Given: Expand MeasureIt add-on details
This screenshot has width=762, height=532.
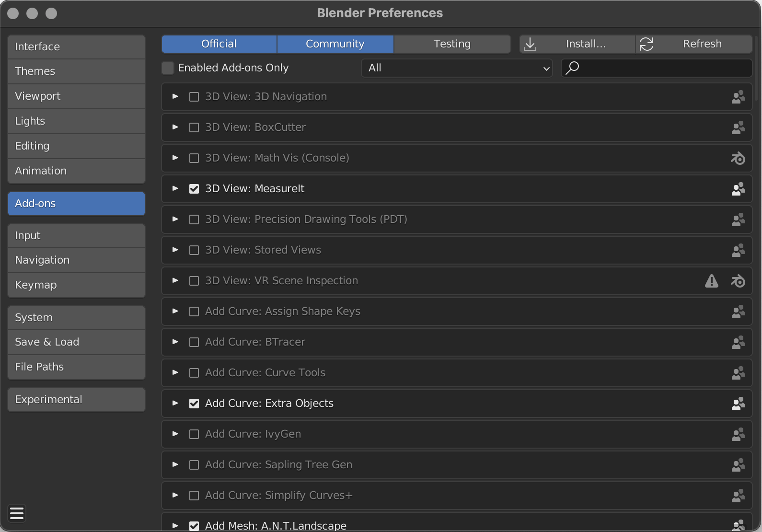Looking at the screenshot, I should click(175, 189).
